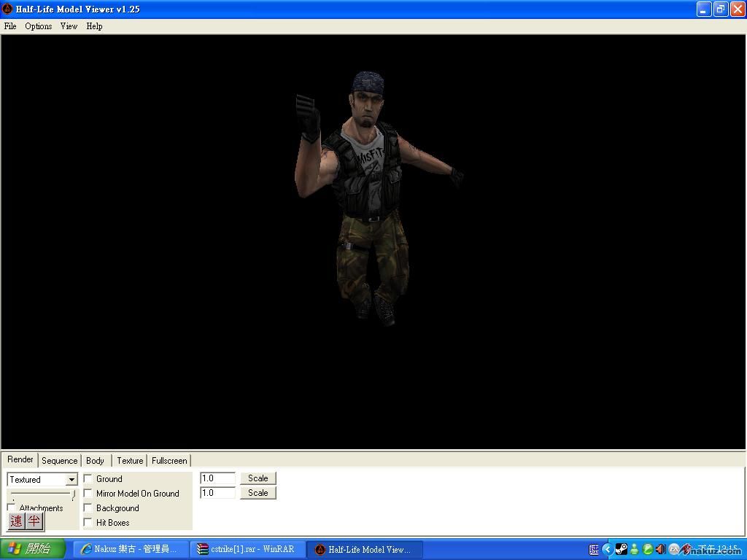Viewport: 747px width, 560px height.
Task: Click the Half-Life Model Viewer title icon
Action: coord(7,9)
